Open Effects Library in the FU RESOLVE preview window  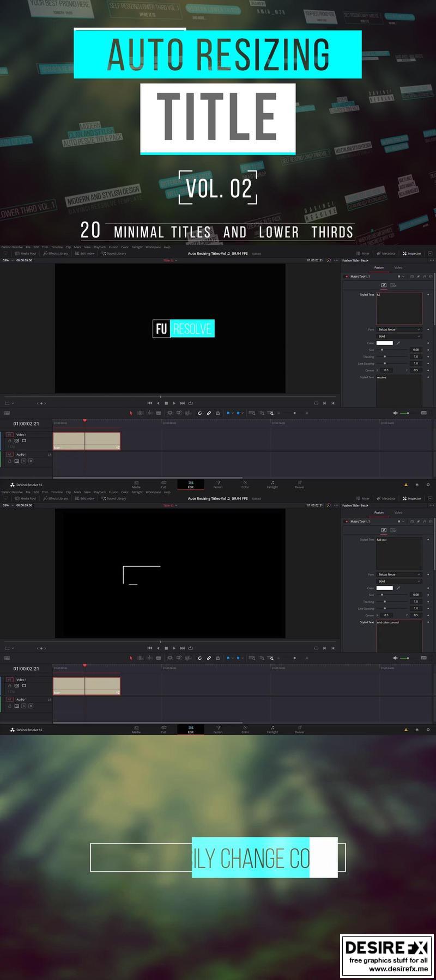[56, 253]
